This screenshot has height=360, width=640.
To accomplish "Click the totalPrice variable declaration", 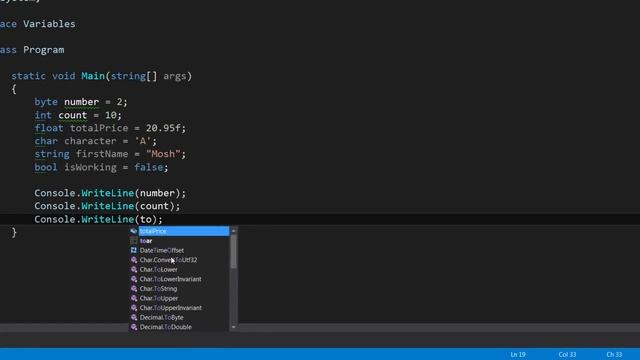I will 99,128.
